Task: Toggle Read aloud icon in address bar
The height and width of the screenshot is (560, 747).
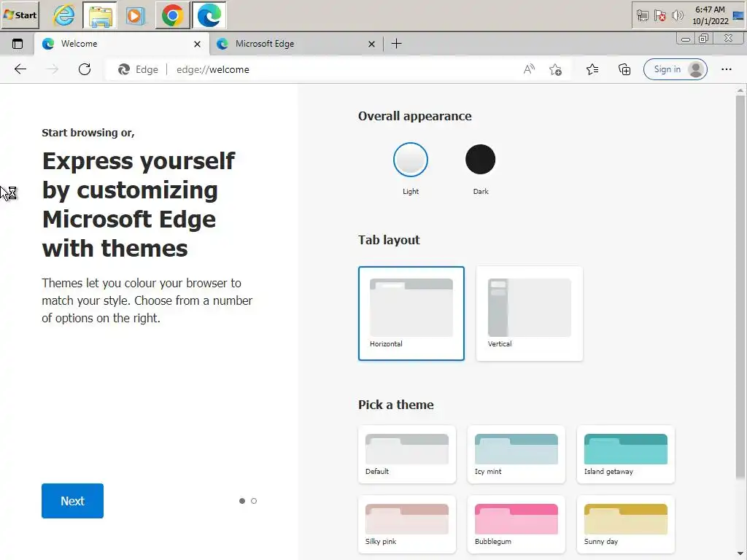Action: coord(529,69)
